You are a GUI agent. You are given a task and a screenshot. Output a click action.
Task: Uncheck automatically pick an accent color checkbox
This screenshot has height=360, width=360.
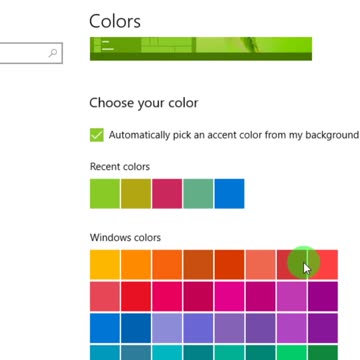pyautogui.click(x=97, y=135)
